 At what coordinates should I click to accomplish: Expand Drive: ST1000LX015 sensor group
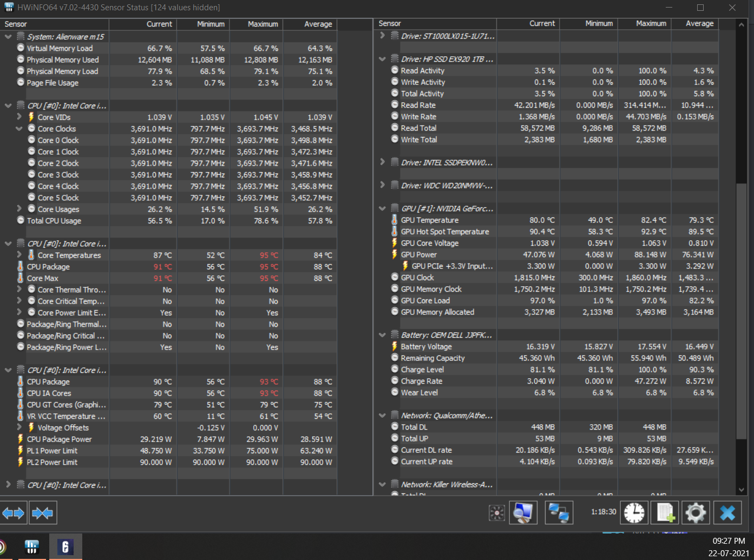[382, 36]
